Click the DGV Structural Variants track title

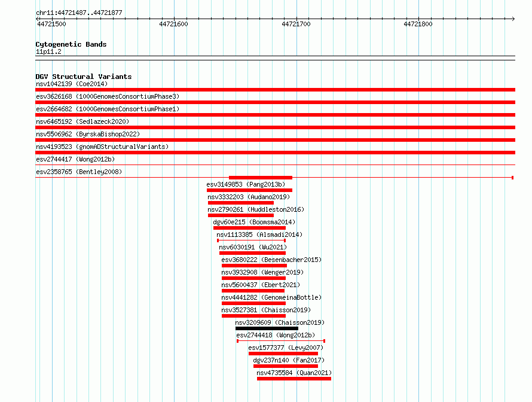click(84, 77)
